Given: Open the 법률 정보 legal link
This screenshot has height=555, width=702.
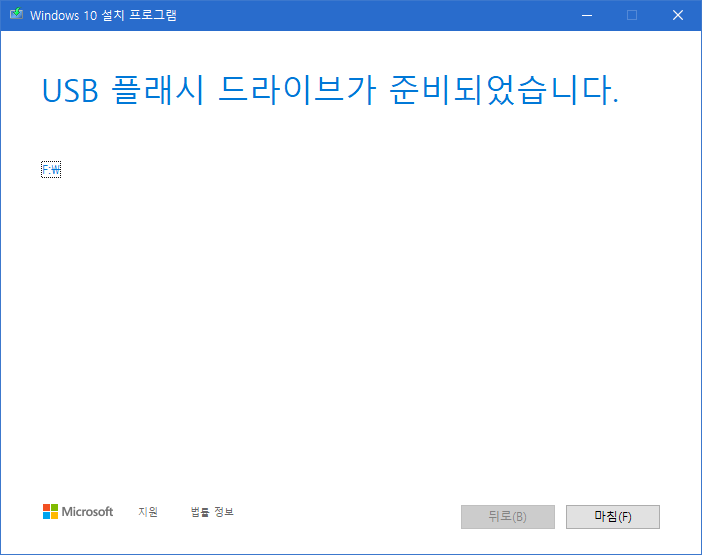Looking at the screenshot, I should click(212, 512).
